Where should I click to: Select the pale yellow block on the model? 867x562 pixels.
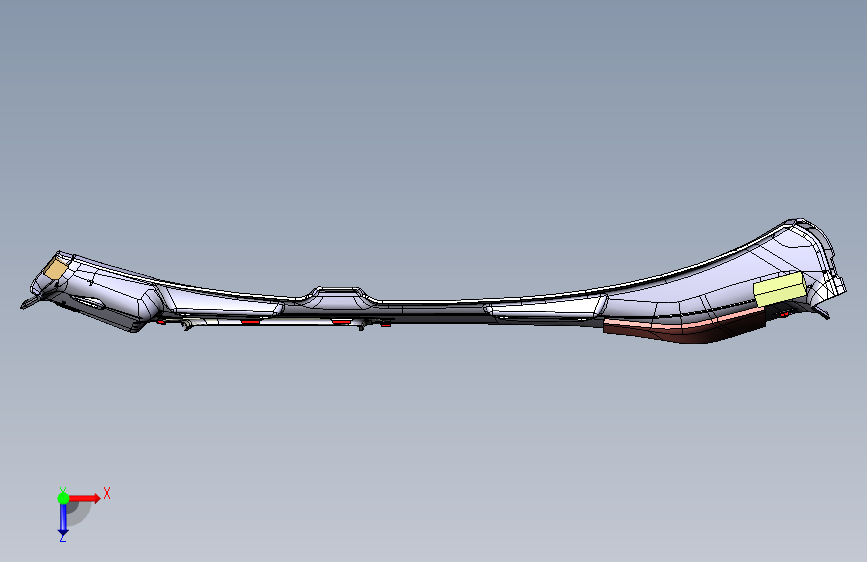(x=779, y=290)
